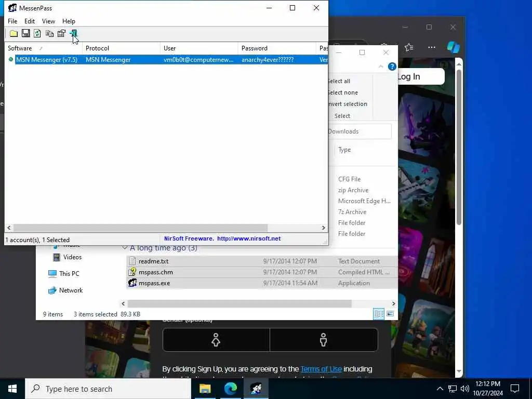The width and height of the screenshot is (532, 399).
Task: Click the MSN Messenger protocol cell
Action: (x=108, y=60)
